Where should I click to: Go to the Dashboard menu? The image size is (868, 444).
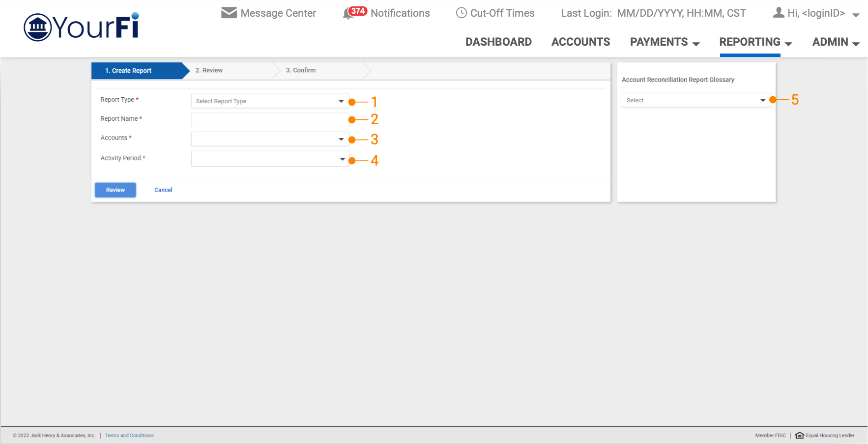(x=498, y=42)
